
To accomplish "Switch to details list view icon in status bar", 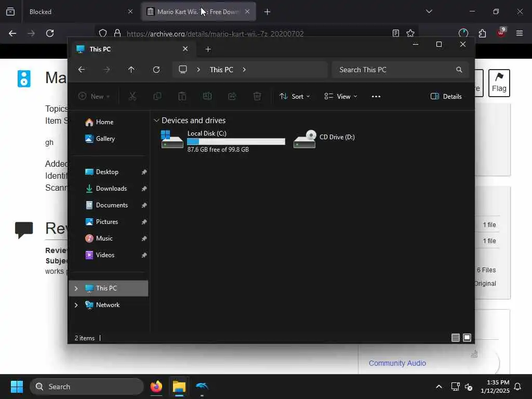I will pyautogui.click(x=455, y=338).
